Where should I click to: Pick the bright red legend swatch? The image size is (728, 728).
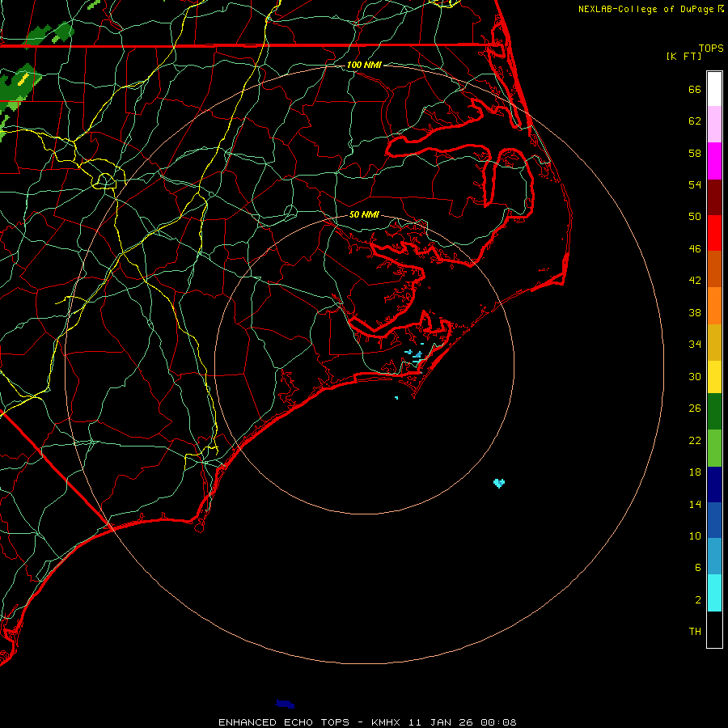point(714,232)
